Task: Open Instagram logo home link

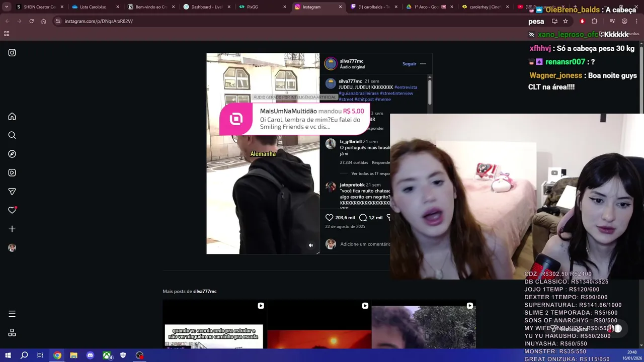Action: point(12,52)
